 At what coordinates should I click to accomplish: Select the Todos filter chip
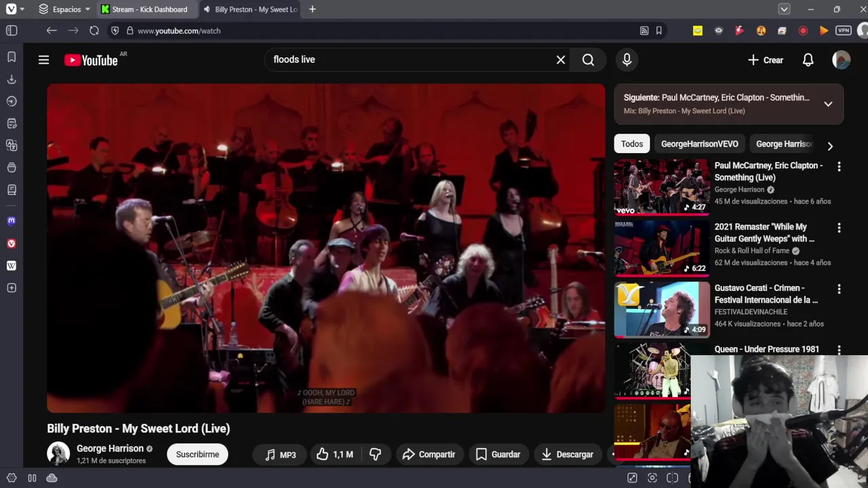pos(632,144)
